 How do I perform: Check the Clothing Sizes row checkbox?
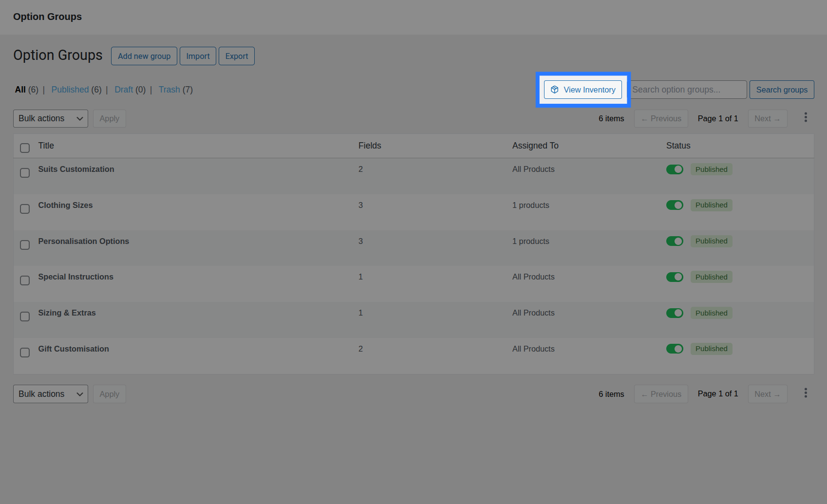[25, 209]
